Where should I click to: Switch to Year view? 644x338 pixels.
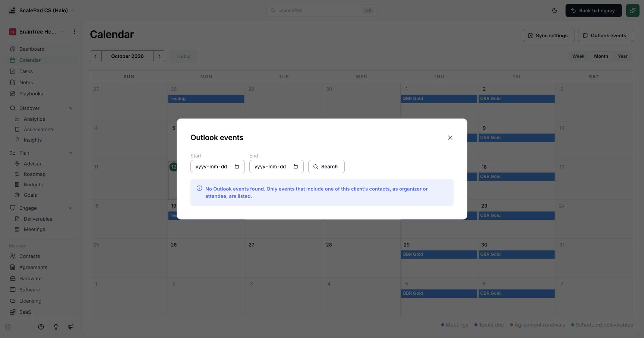622,56
